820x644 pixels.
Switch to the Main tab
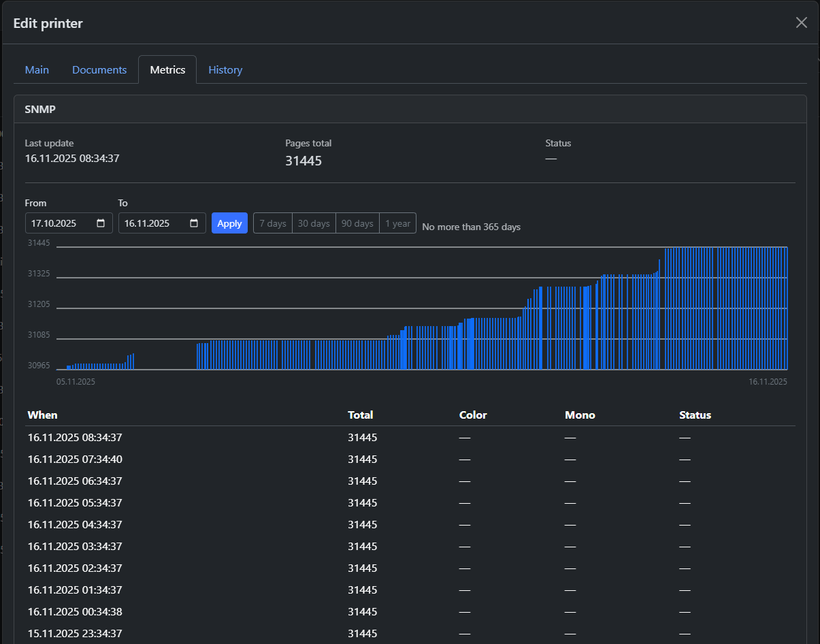pos(37,69)
